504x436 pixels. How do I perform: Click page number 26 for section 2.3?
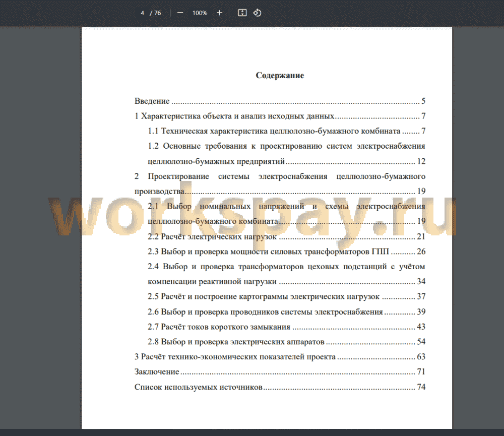point(421,252)
